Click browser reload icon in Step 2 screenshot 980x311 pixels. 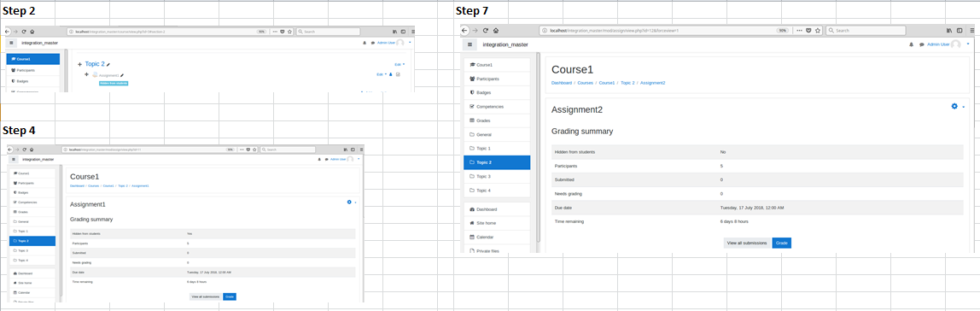pos(24,32)
